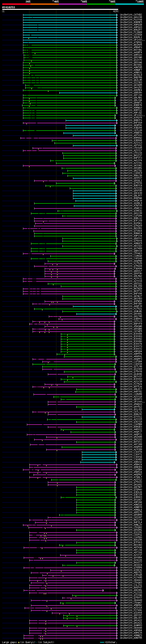
Task: Select label UniRef100_C5XW47
Action: pos(131,602)
